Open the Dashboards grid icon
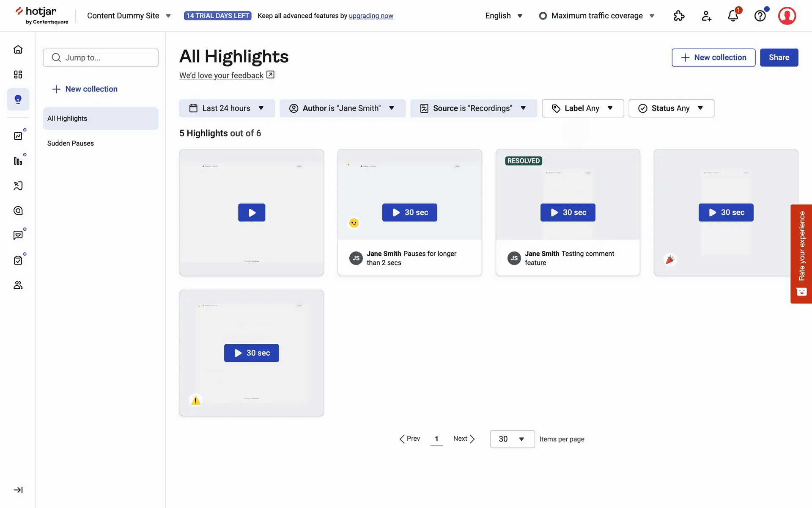Viewport: 812px width, 508px height. (x=18, y=75)
